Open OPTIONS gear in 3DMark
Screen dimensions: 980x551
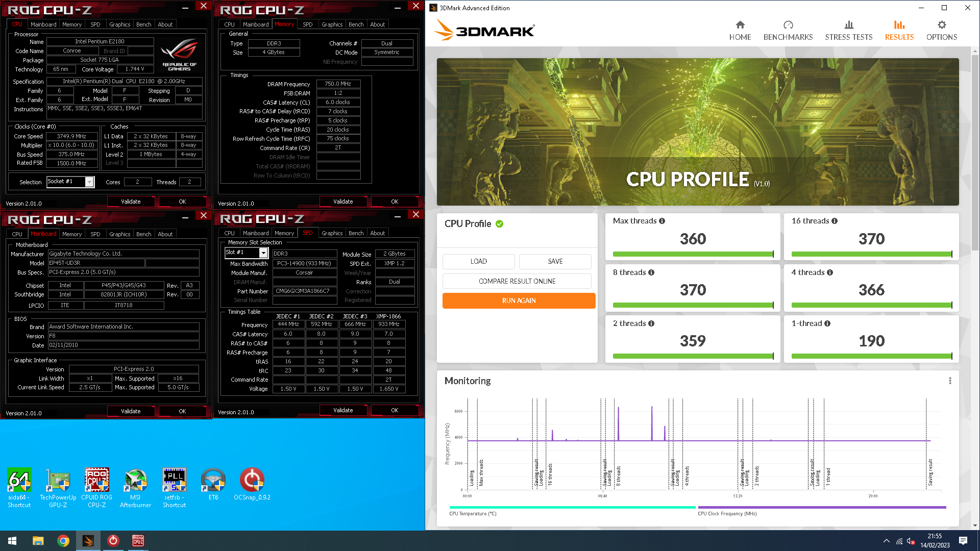point(941,31)
